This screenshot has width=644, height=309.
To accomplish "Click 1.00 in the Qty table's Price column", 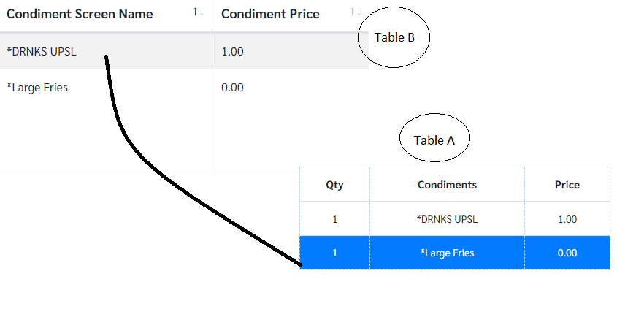I will [x=567, y=219].
